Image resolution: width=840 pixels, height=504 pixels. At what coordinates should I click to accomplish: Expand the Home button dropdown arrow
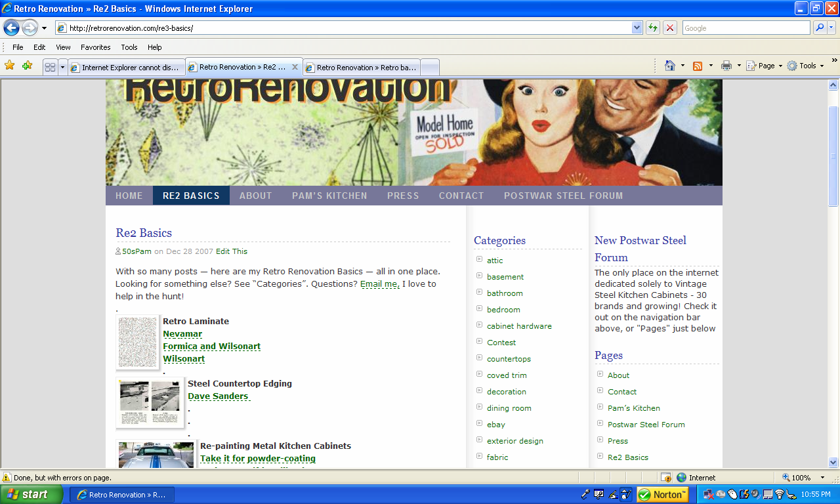coord(682,66)
